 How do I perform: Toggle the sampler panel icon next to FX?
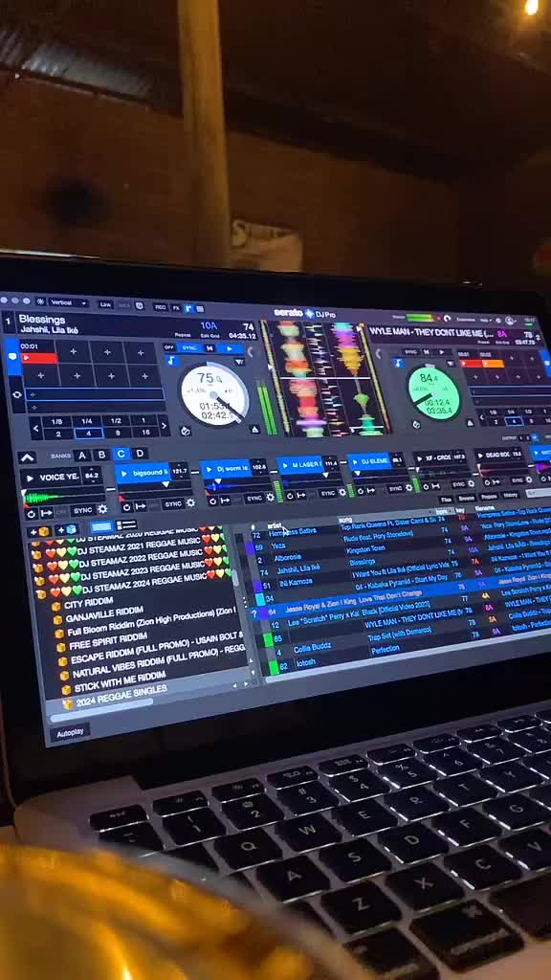click(188, 308)
